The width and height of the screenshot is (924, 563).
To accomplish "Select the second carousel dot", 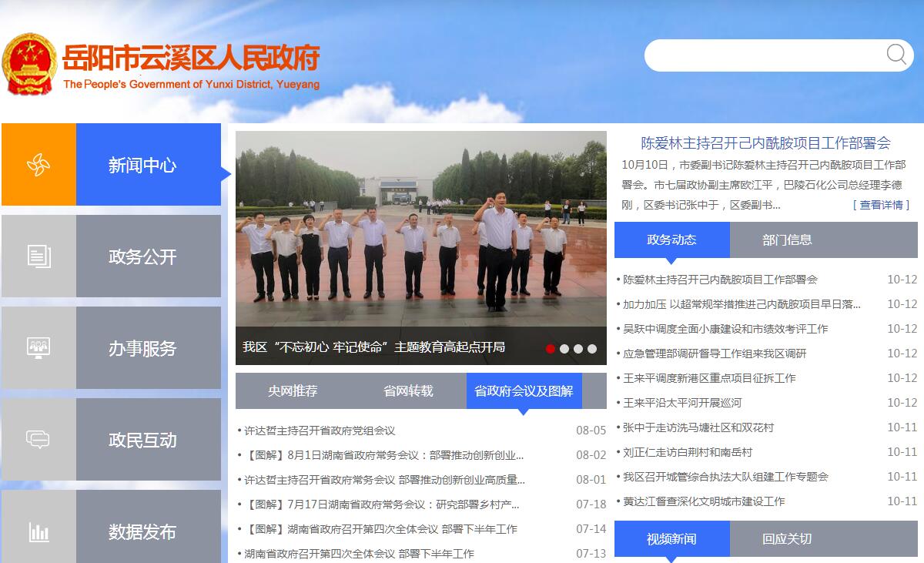I will point(564,349).
